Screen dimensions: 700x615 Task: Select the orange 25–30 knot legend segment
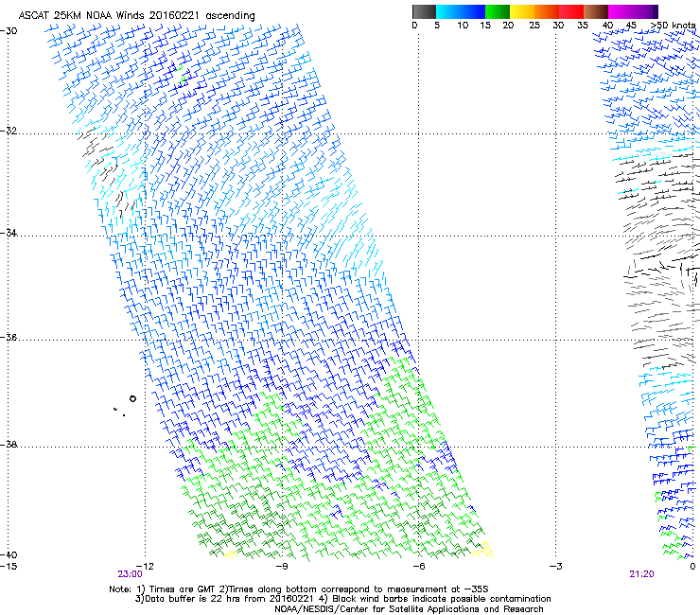pos(547,11)
